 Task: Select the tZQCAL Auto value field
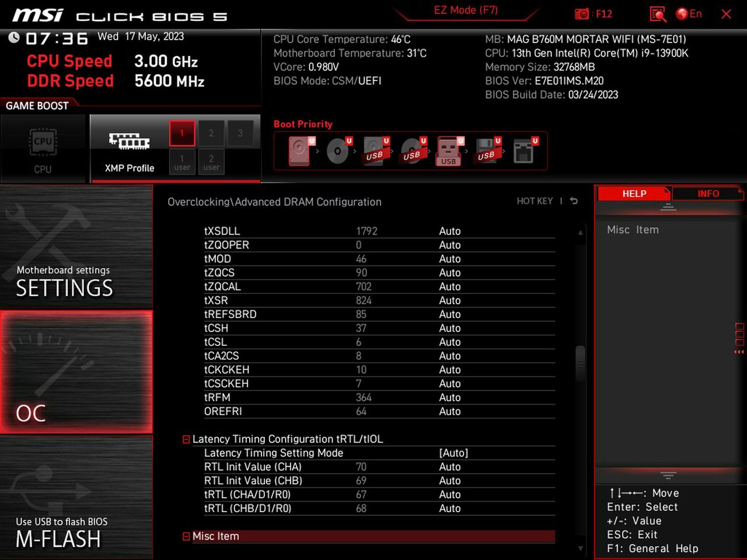point(450,287)
